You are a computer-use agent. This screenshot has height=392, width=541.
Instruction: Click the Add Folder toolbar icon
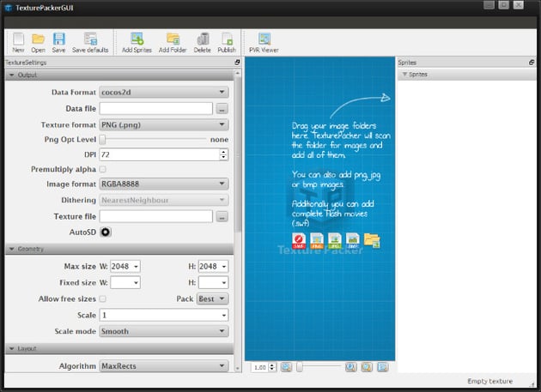173,42
